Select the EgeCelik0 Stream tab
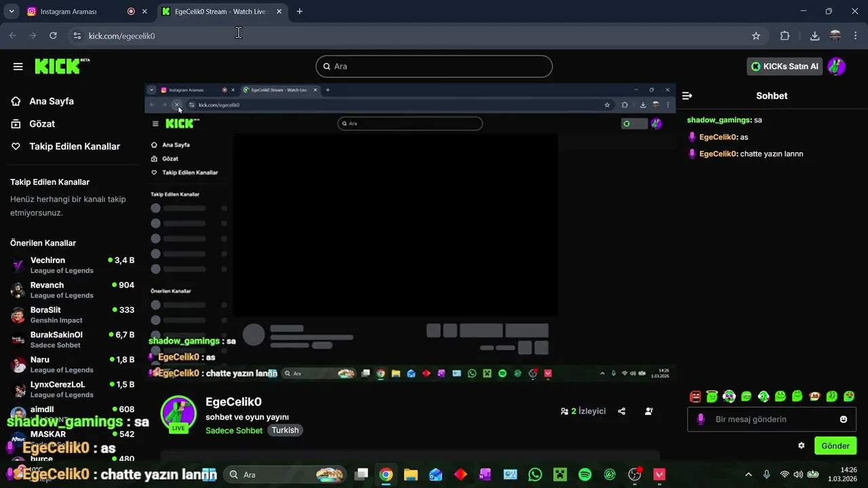The height and width of the screenshot is (488, 868). pyautogui.click(x=221, y=12)
